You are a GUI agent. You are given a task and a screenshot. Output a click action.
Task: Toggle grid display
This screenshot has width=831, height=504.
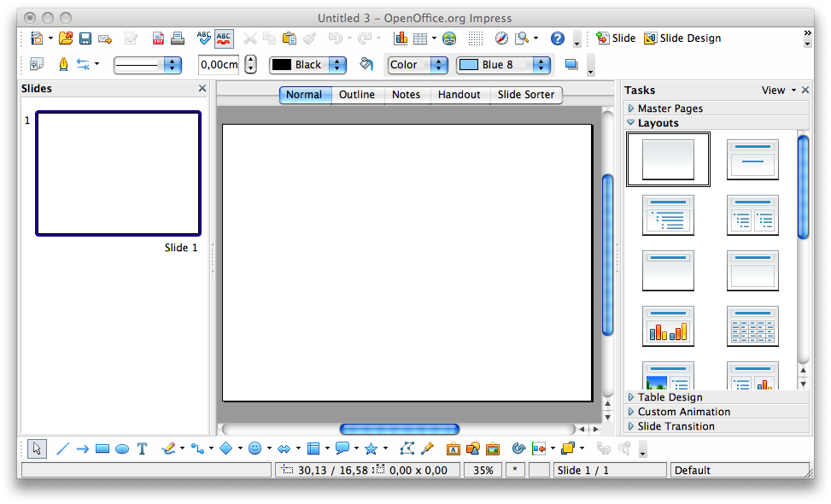476,38
